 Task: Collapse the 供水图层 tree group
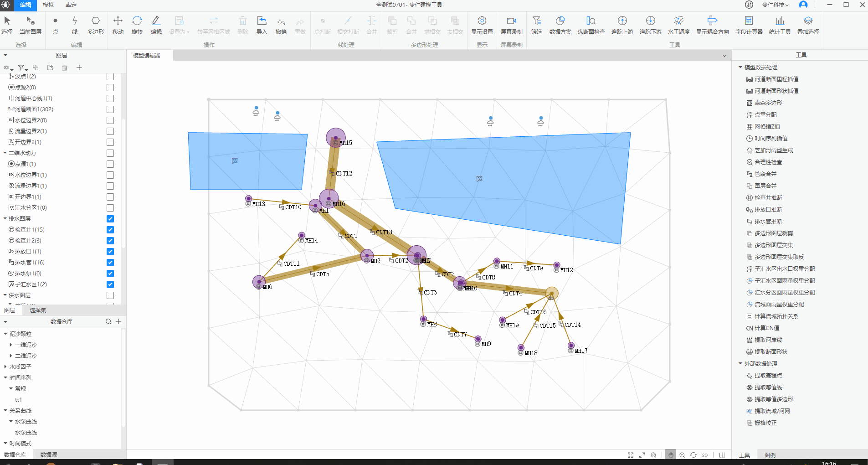tap(5, 295)
